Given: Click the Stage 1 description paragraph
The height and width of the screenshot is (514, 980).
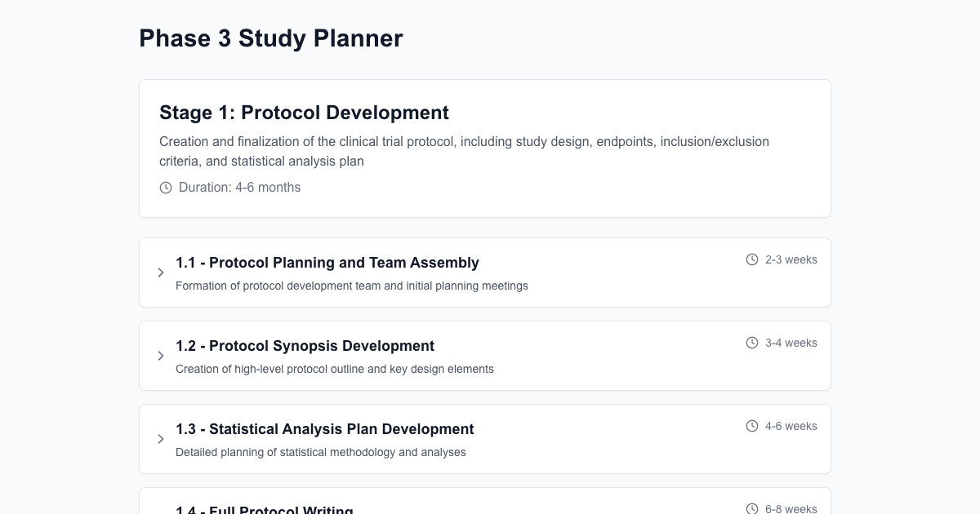Looking at the screenshot, I should [x=464, y=151].
